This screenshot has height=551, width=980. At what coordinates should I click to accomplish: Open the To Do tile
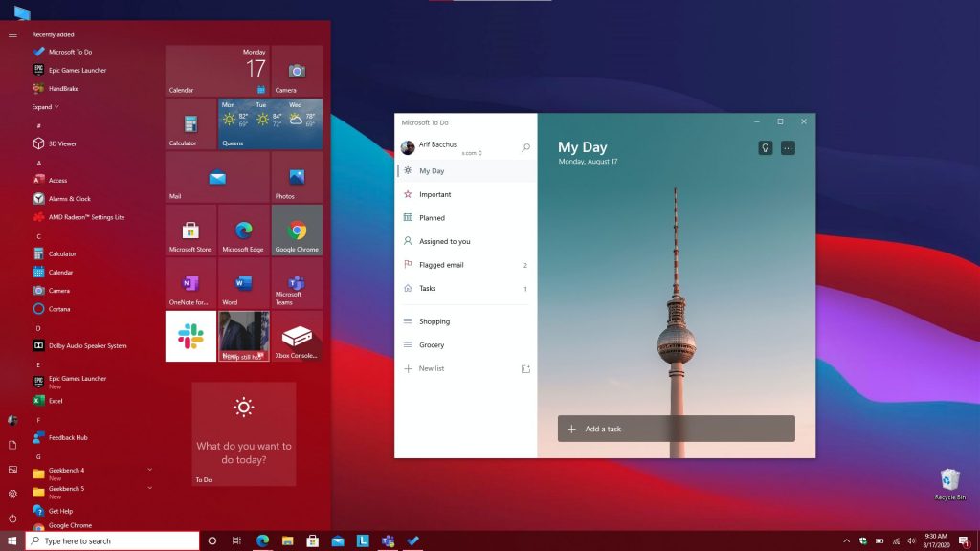(x=244, y=434)
